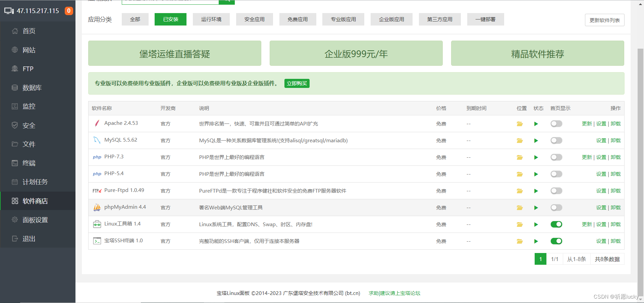This screenshot has width=644, height=303.
Task: Click the 宝塔SSH终端 terminal icon
Action: click(x=97, y=241)
